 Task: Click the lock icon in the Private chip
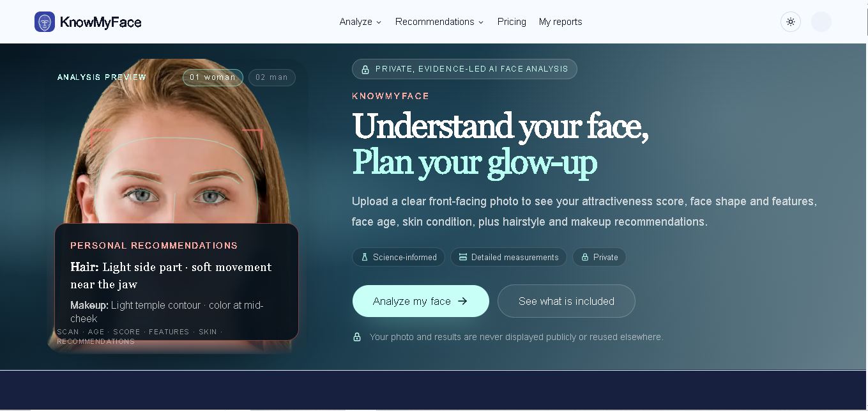coord(584,257)
